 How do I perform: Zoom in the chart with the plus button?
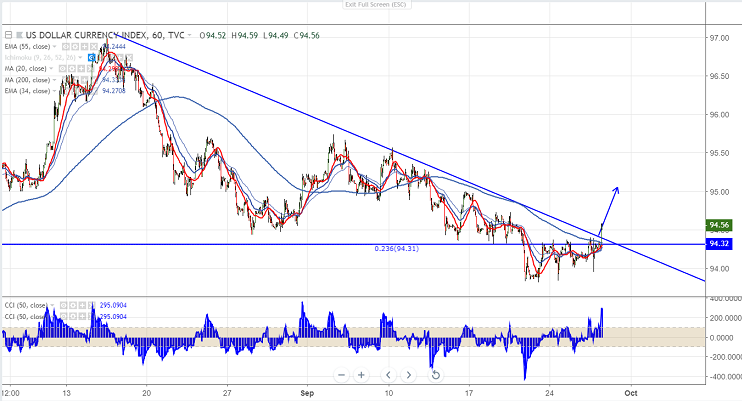point(361,375)
